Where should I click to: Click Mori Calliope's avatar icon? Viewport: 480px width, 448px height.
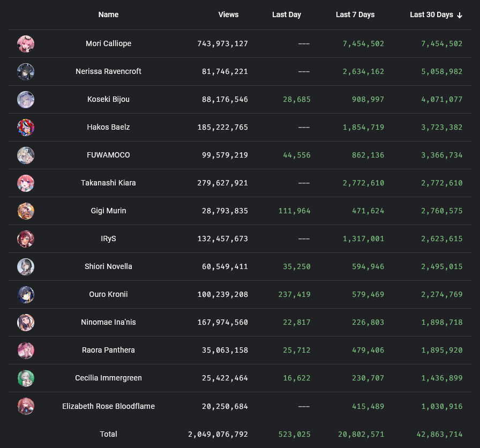[26, 44]
